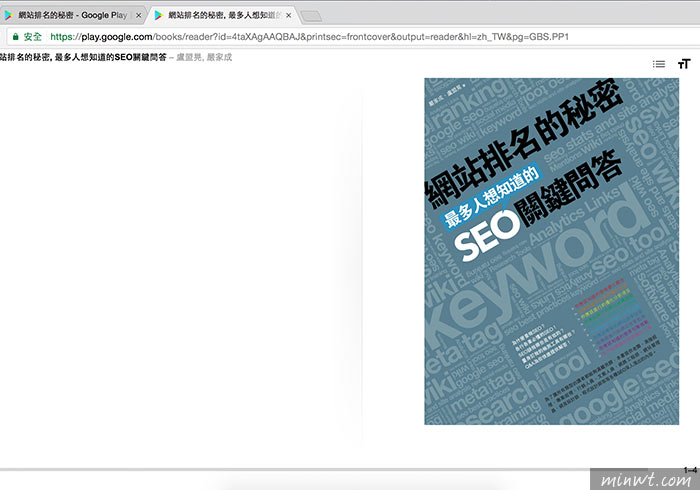
Task: Click the Play icon on the active tab
Action: point(158,15)
